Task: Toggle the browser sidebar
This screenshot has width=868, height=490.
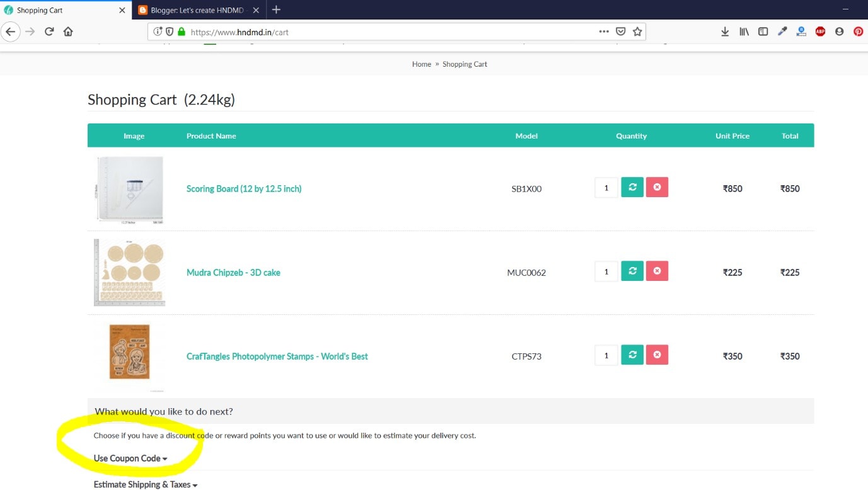Action: (x=763, y=31)
